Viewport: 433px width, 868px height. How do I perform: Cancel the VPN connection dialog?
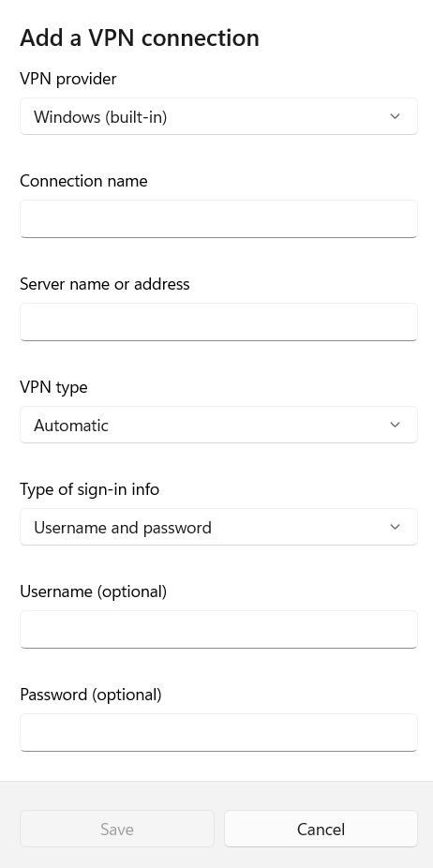321,829
